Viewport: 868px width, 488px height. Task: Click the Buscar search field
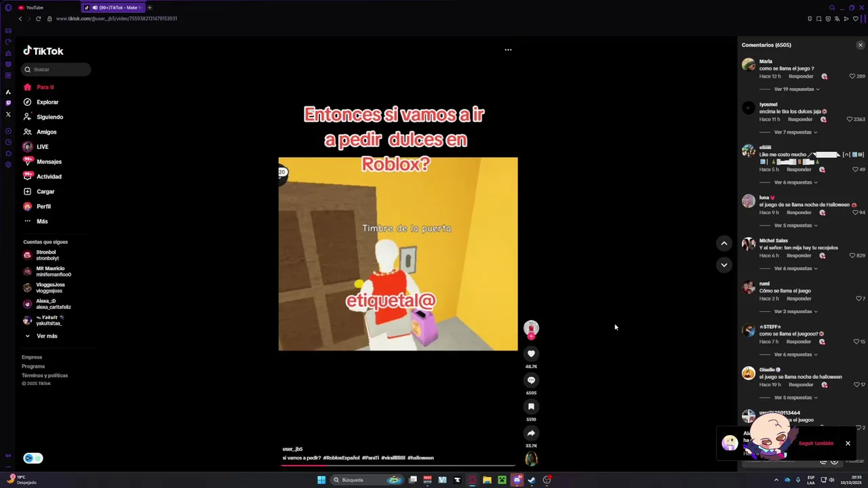[x=56, y=69]
